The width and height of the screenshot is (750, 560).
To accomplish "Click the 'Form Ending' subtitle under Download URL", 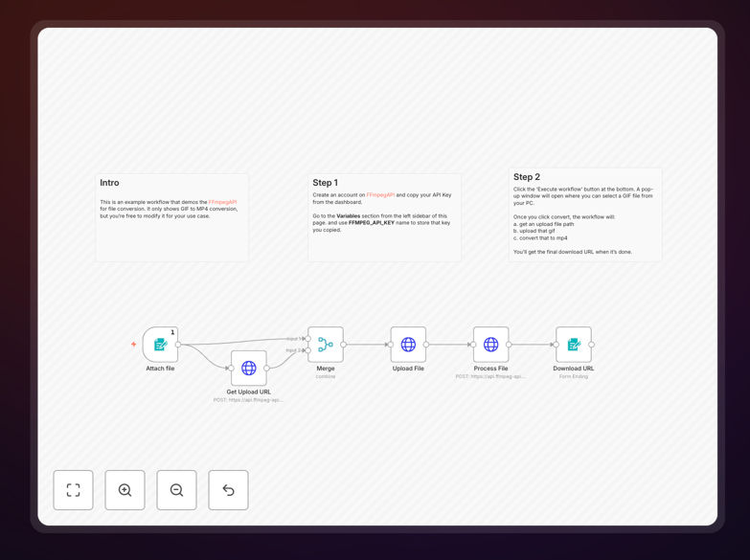I will (x=574, y=376).
